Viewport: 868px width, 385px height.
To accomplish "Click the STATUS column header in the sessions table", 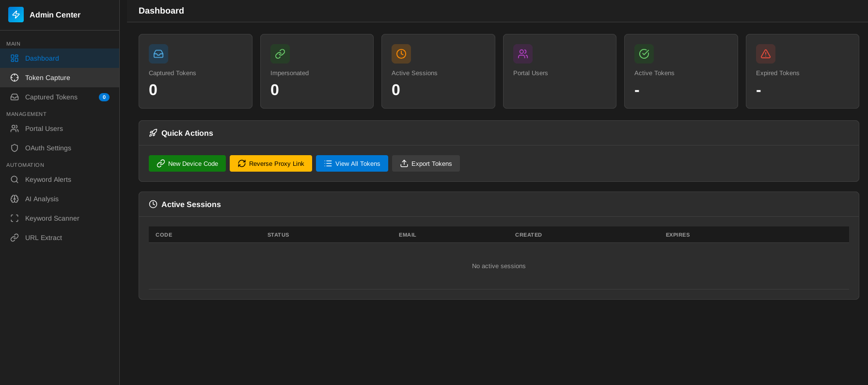I will point(278,235).
